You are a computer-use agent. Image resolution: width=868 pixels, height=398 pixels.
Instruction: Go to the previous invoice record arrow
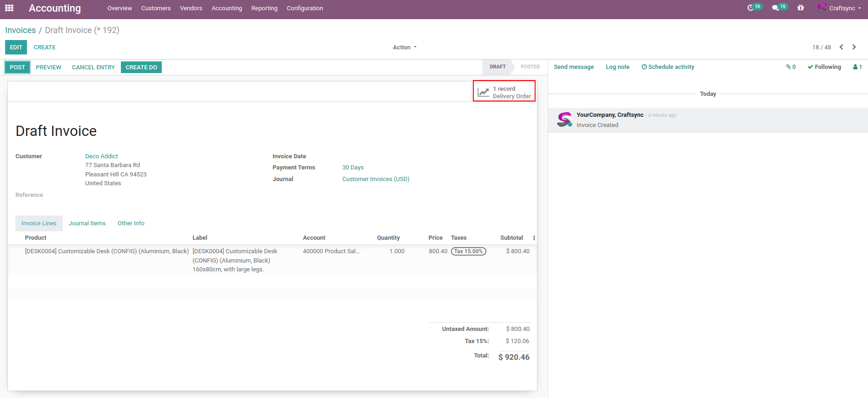[841, 47]
